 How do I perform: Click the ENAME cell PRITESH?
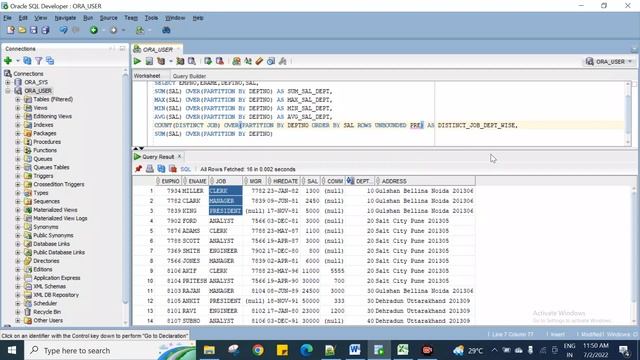click(x=195, y=281)
